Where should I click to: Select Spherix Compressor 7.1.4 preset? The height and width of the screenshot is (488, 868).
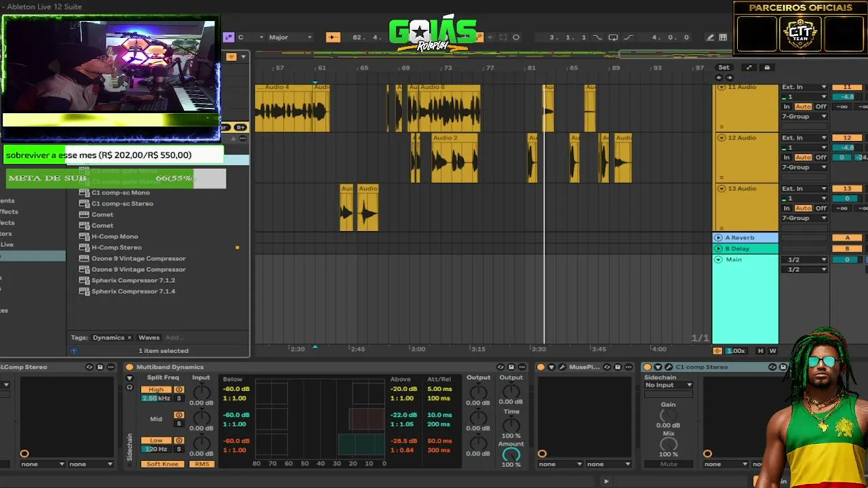point(133,291)
